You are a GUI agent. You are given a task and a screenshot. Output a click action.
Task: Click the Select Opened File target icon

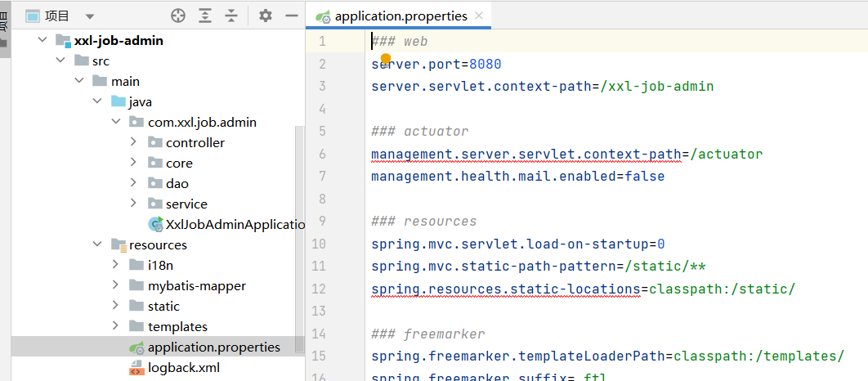point(177,16)
